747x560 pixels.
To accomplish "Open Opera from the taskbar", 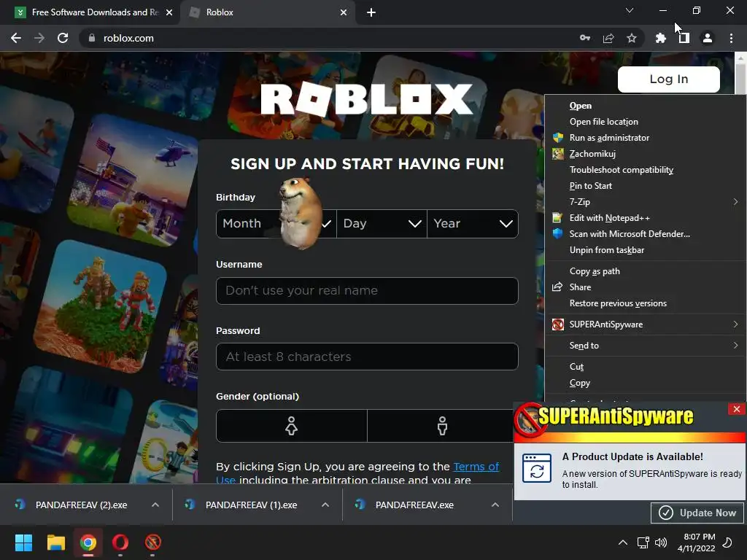I will pos(120,542).
